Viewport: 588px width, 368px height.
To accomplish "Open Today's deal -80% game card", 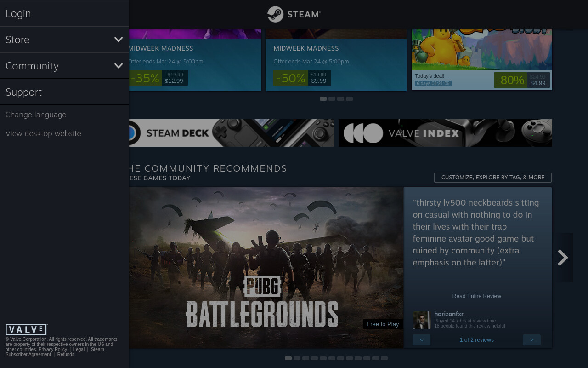I will click(482, 59).
